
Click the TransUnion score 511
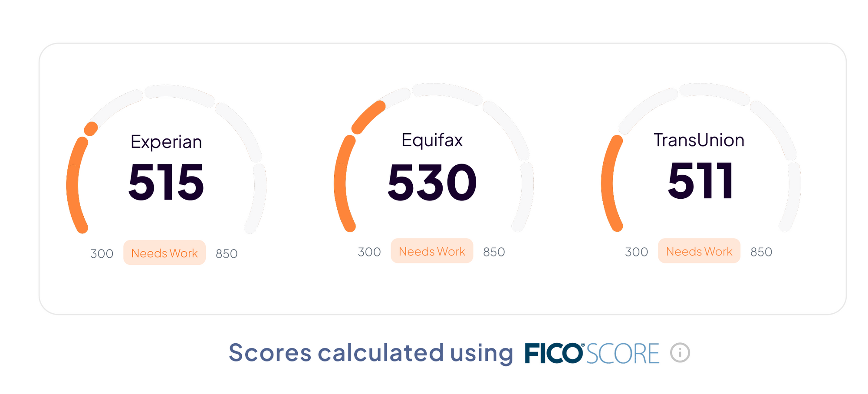pyautogui.click(x=700, y=181)
